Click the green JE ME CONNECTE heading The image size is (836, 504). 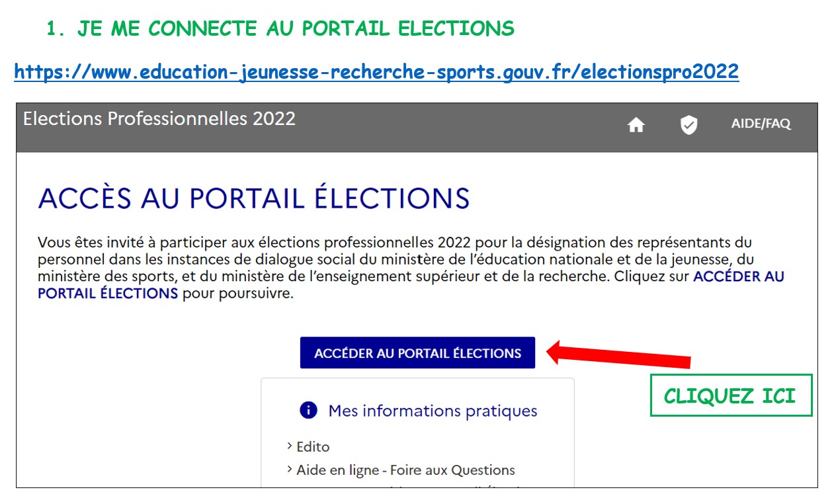[x=280, y=28]
